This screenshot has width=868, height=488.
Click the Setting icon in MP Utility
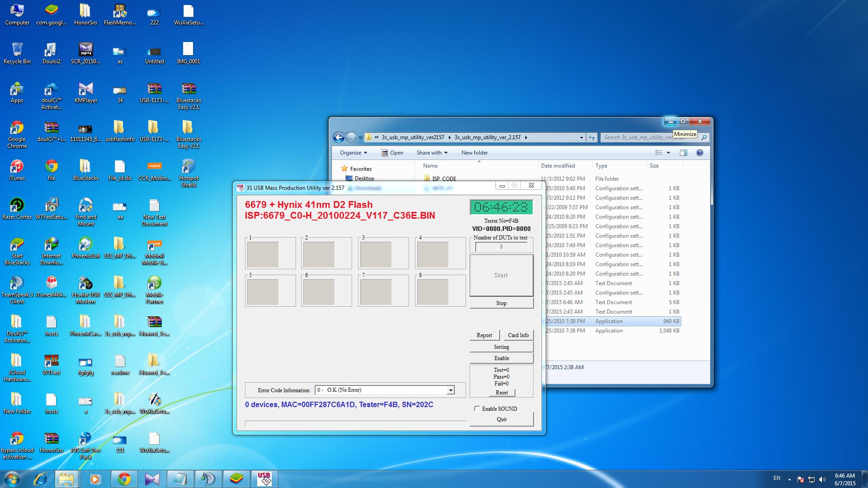pyautogui.click(x=501, y=347)
